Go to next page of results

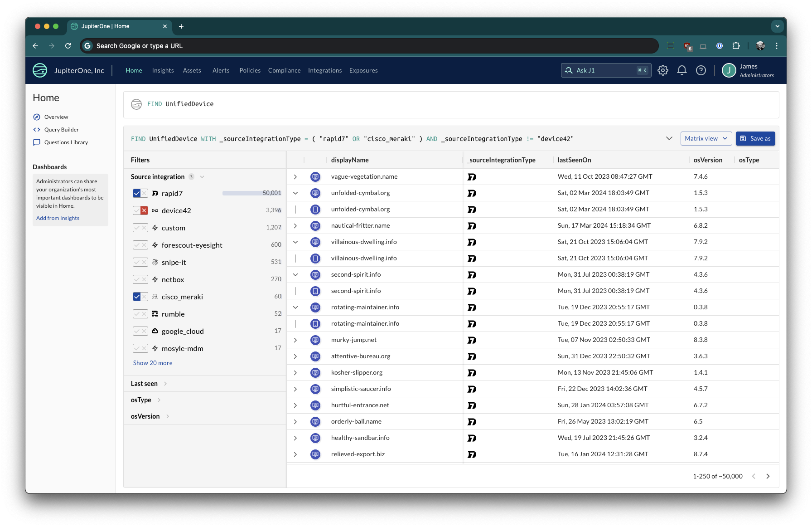768,476
